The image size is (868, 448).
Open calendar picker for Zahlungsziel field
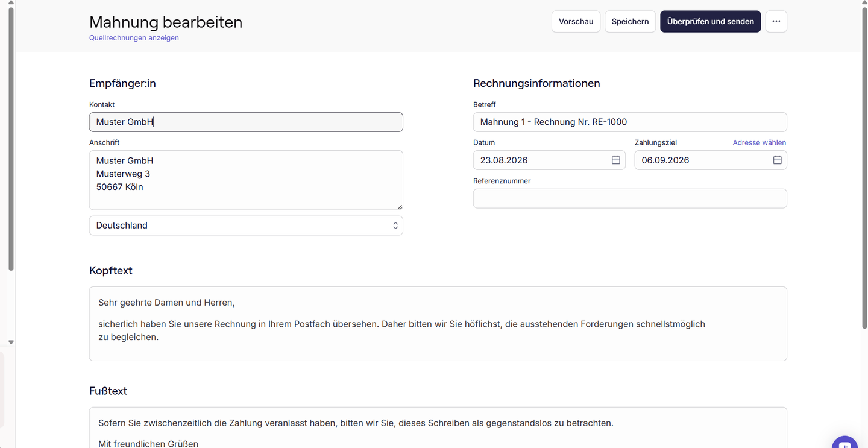pos(777,160)
